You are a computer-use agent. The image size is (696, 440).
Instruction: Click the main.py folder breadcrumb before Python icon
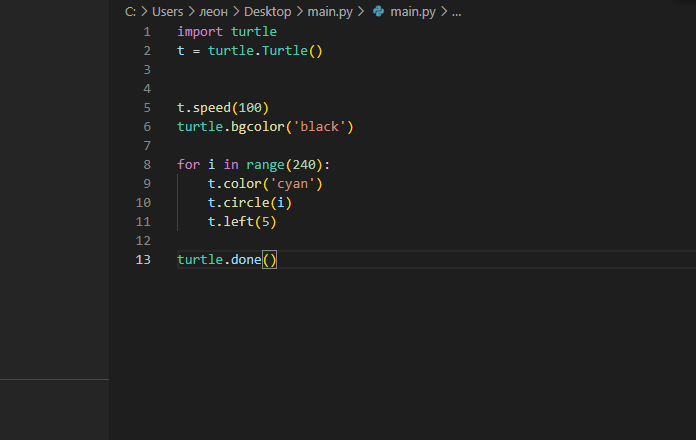330,12
